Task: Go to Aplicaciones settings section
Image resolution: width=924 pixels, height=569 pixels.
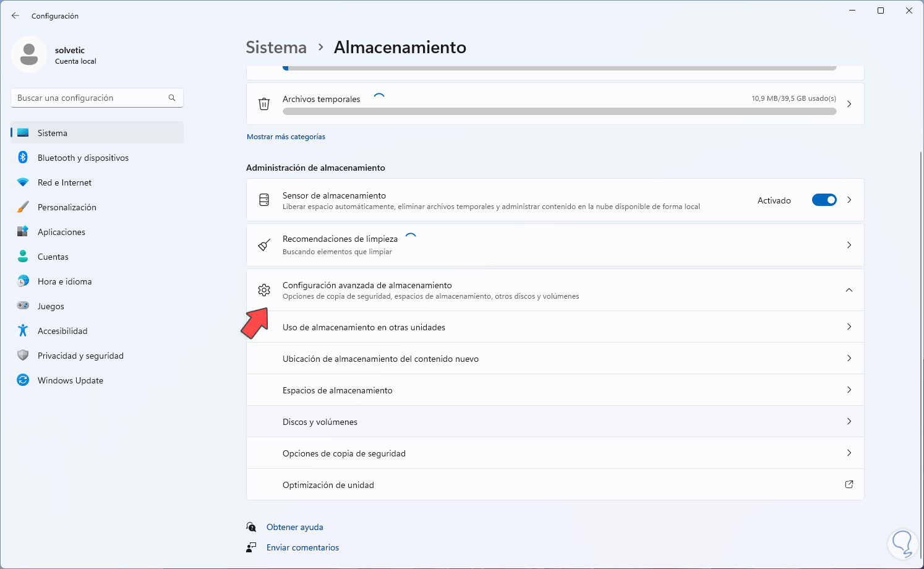Action: [61, 232]
